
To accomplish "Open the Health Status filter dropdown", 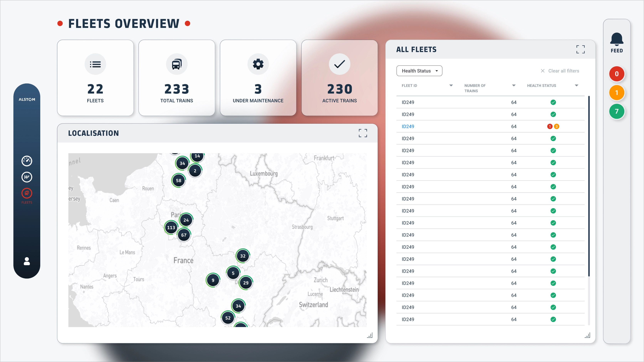I will 419,71.
